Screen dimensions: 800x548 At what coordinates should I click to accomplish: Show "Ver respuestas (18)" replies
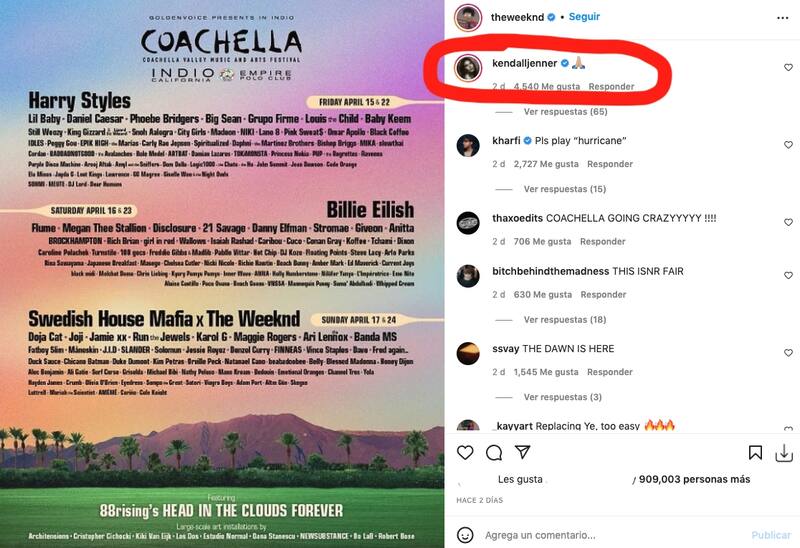pyautogui.click(x=565, y=319)
